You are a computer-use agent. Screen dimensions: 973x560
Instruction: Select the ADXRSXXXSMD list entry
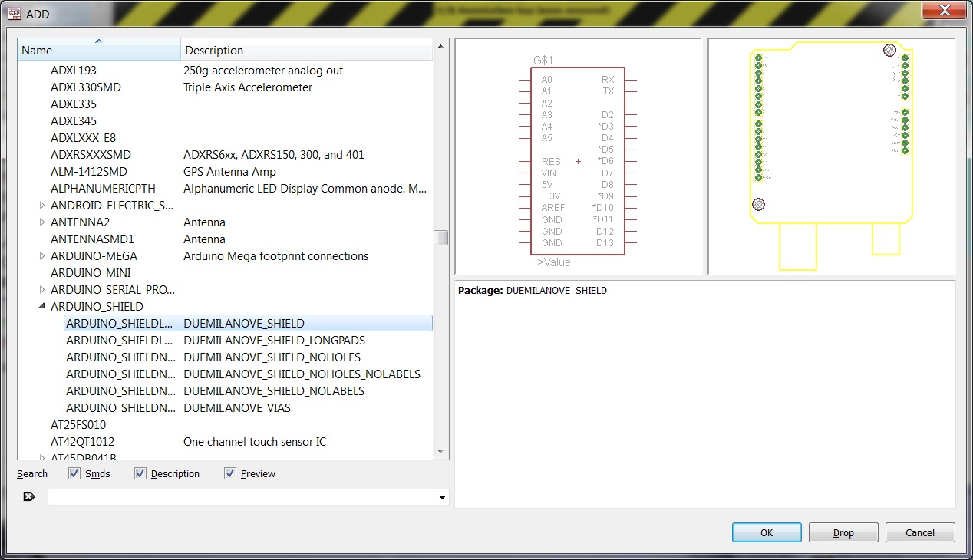click(91, 155)
